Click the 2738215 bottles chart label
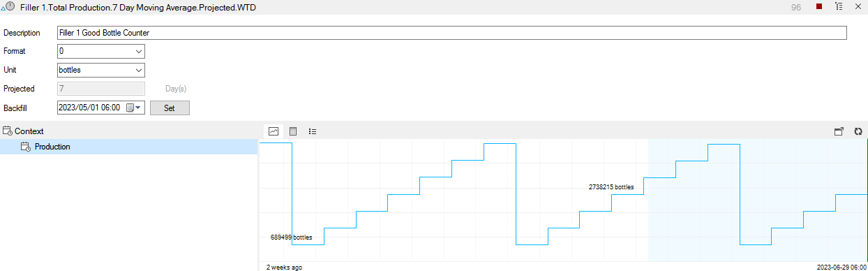 tap(611, 187)
